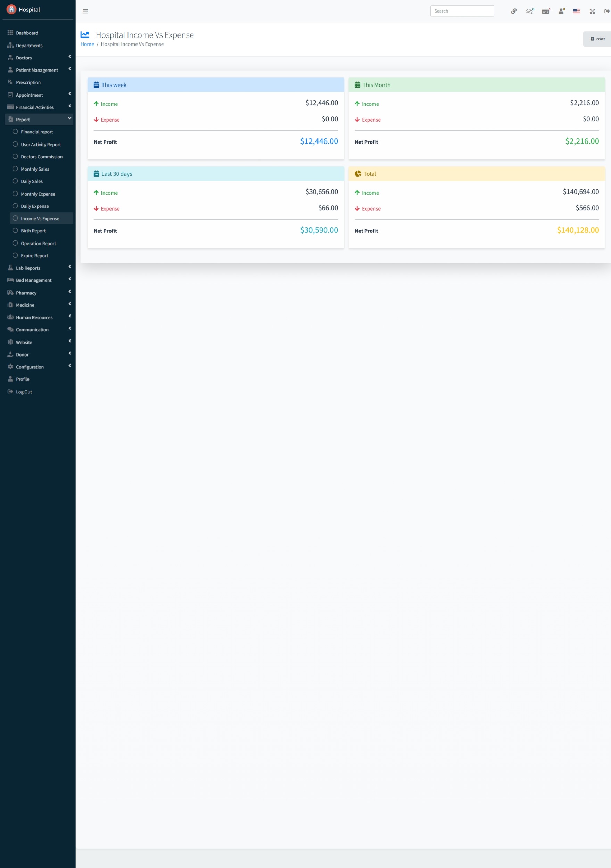Click into the Search input field
The image size is (611, 868).
tap(462, 11)
